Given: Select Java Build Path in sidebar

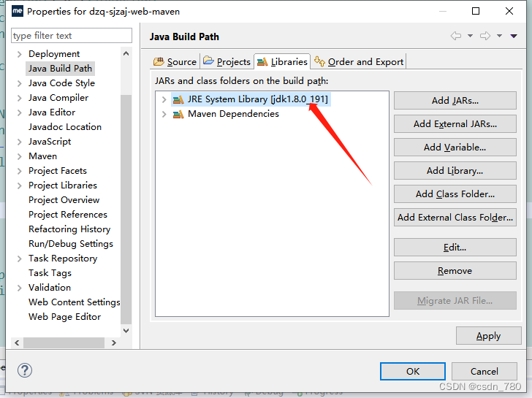Looking at the screenshot, I should (x=60, y=69).
